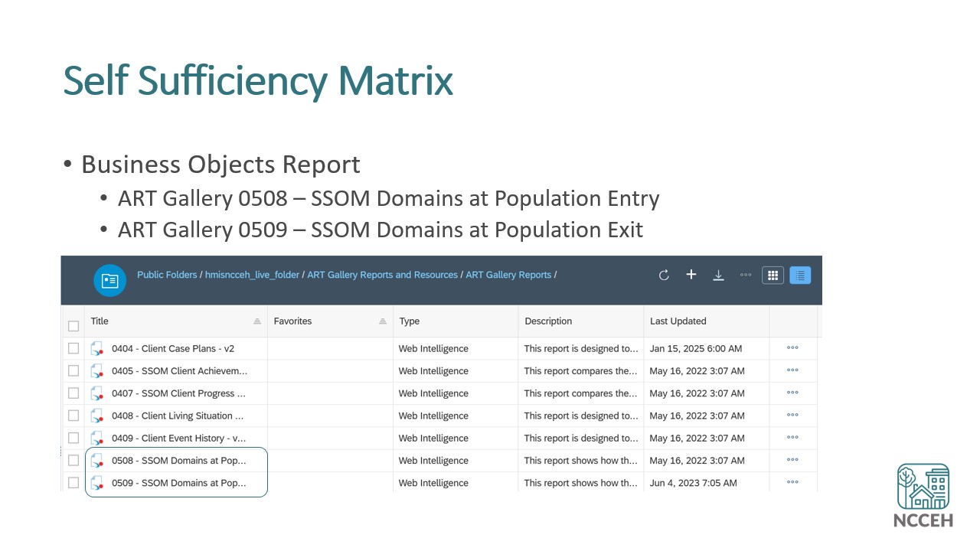Click the Description column header
The image size is (980, 551).
[x=581, y=321]
